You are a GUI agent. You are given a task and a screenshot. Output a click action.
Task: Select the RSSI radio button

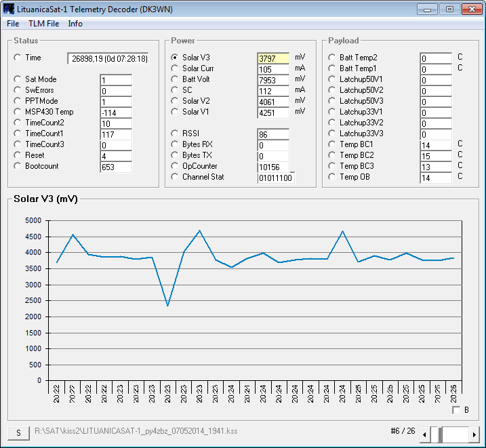[x=174, y=134]
